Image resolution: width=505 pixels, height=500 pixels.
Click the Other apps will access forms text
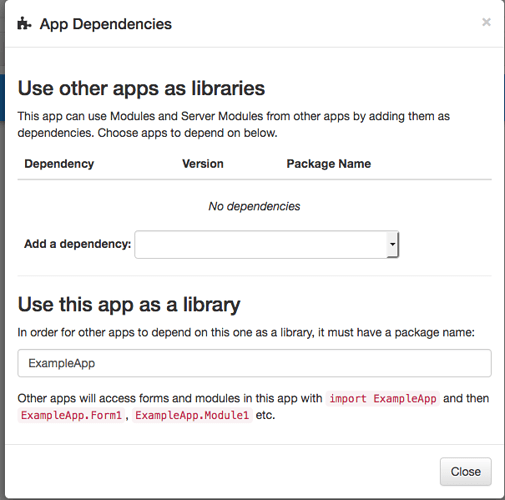click(170, 398)
